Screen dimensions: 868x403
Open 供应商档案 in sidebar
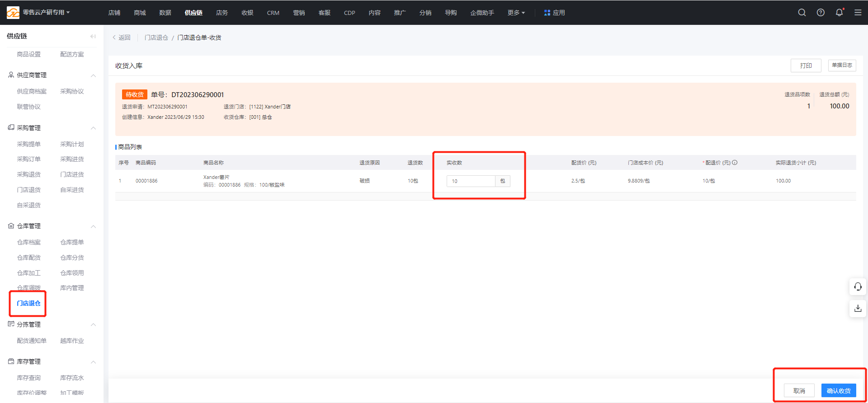[x=32, y=91]
